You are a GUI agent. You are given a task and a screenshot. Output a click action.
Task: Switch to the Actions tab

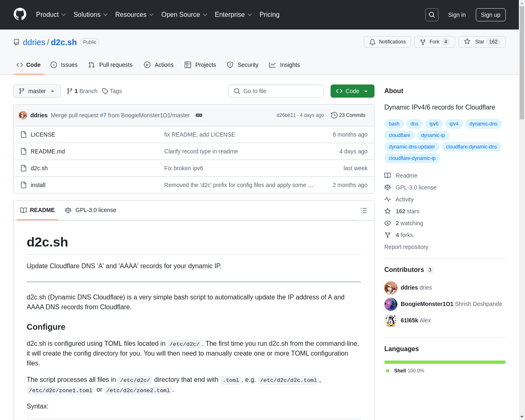pyautogui.click(x=159, y=65)
